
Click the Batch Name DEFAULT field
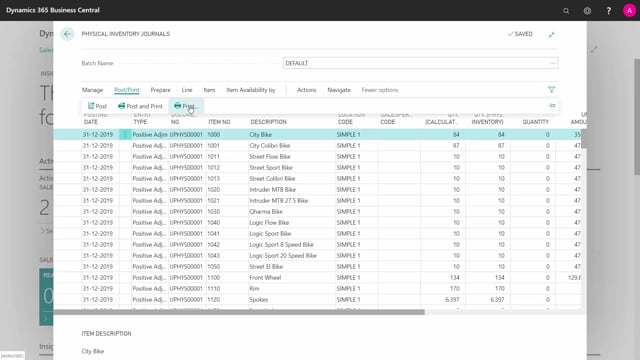click(x=420, y=63)
